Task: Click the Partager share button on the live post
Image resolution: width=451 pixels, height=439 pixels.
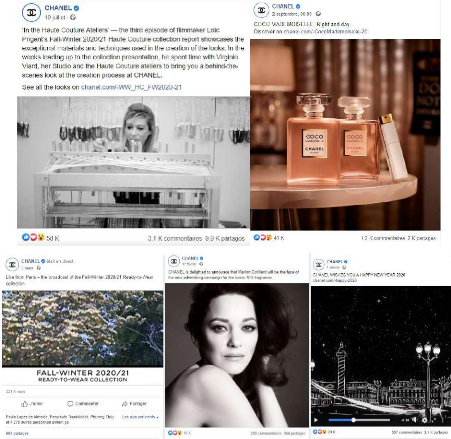Action: click(134, 404)
